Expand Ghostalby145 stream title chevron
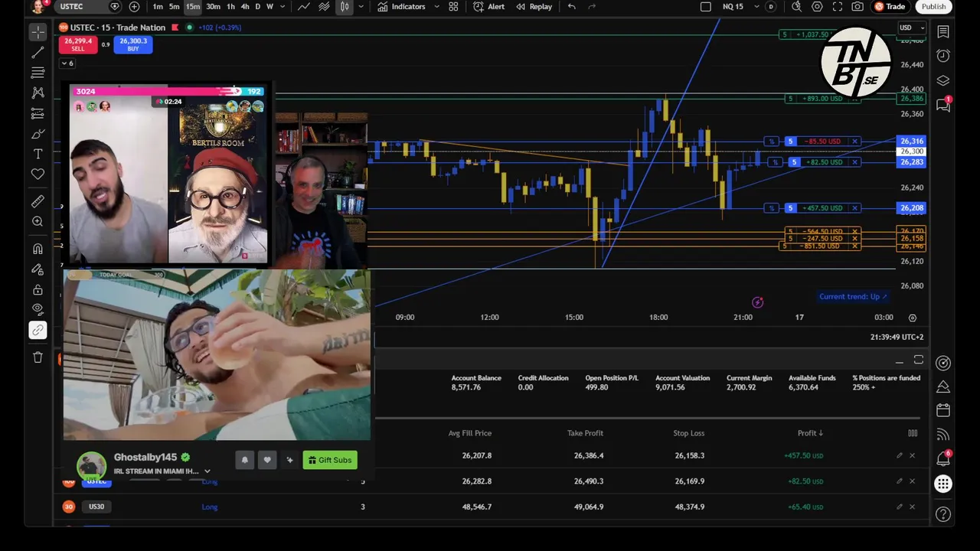Viewport: 980px width, 551px height. tap(207, 472)
